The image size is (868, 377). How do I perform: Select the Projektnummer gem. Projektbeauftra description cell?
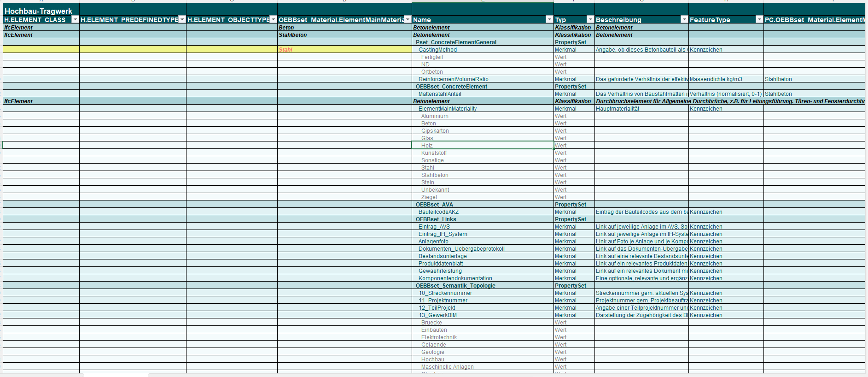[641, 300]
